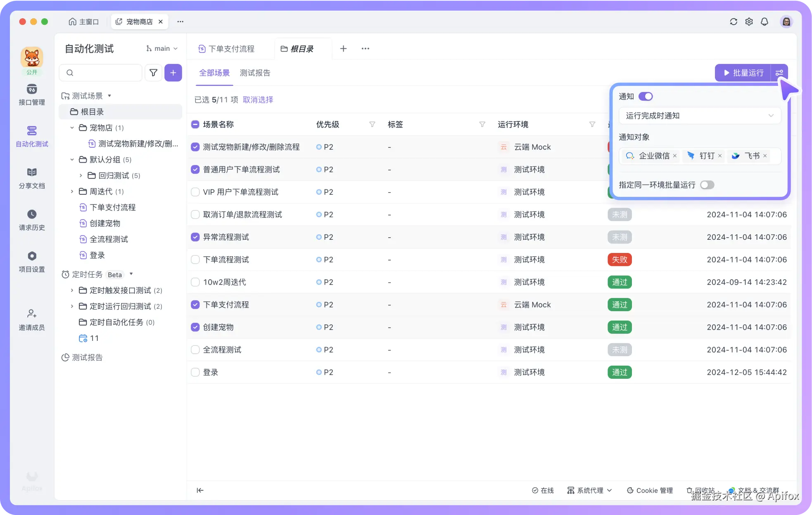Click 取消选择 to deselect scenarios

(x=257, y=99)
